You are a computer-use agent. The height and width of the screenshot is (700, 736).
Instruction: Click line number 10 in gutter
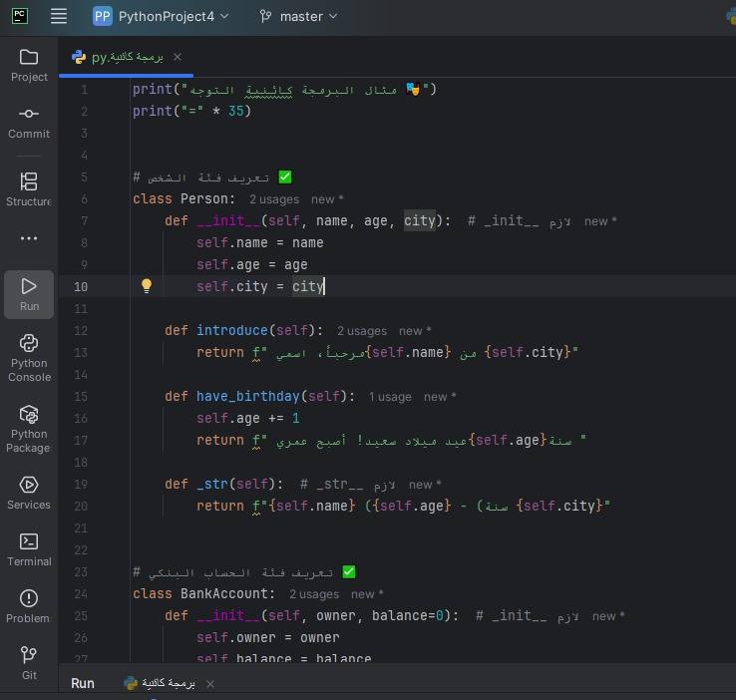click(x=80, y=286)
